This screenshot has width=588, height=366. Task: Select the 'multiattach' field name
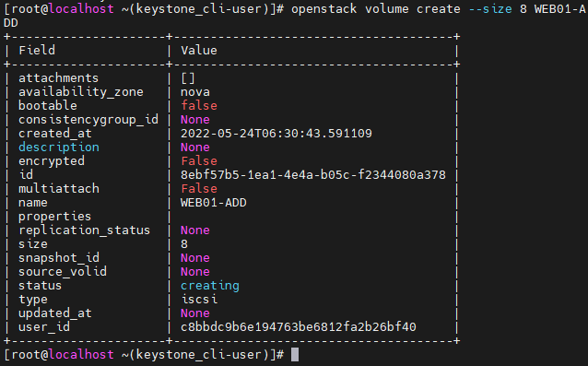click(x=59, y=189)
